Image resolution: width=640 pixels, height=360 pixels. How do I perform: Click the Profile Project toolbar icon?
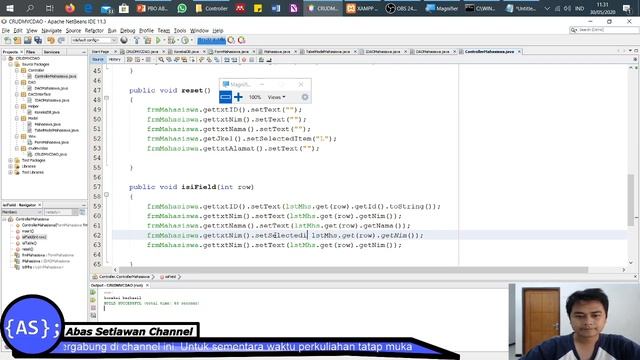[x=185, y=40]
